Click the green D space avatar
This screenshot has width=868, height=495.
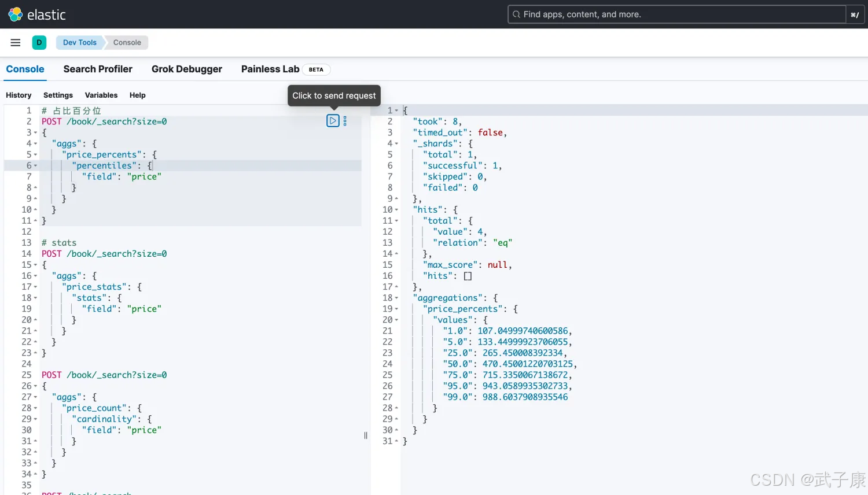[x=39, y=42]
